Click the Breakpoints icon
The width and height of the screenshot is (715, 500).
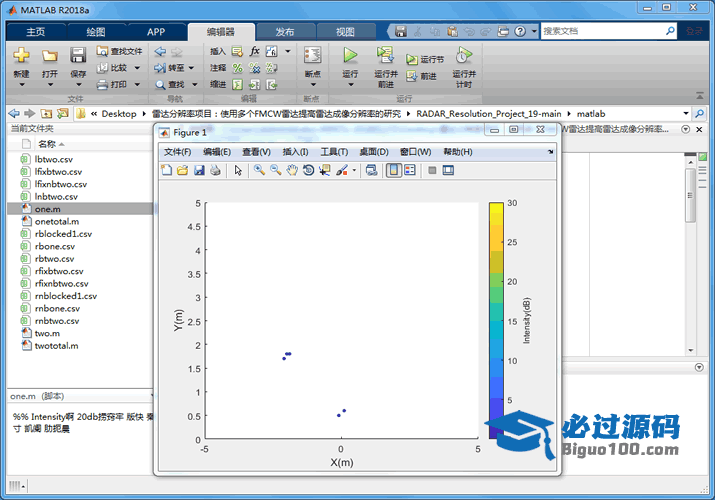point(312,55)
